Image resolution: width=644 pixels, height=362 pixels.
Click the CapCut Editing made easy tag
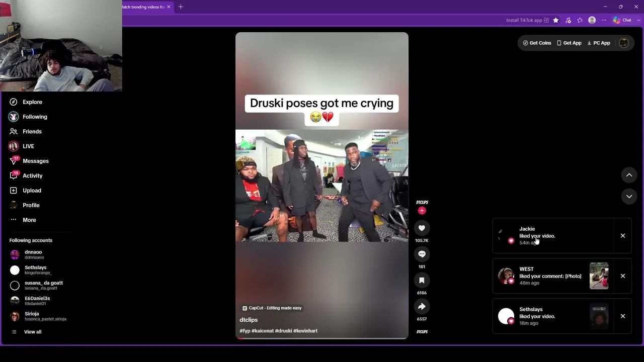pyautogui.click(x=272, y=308)
